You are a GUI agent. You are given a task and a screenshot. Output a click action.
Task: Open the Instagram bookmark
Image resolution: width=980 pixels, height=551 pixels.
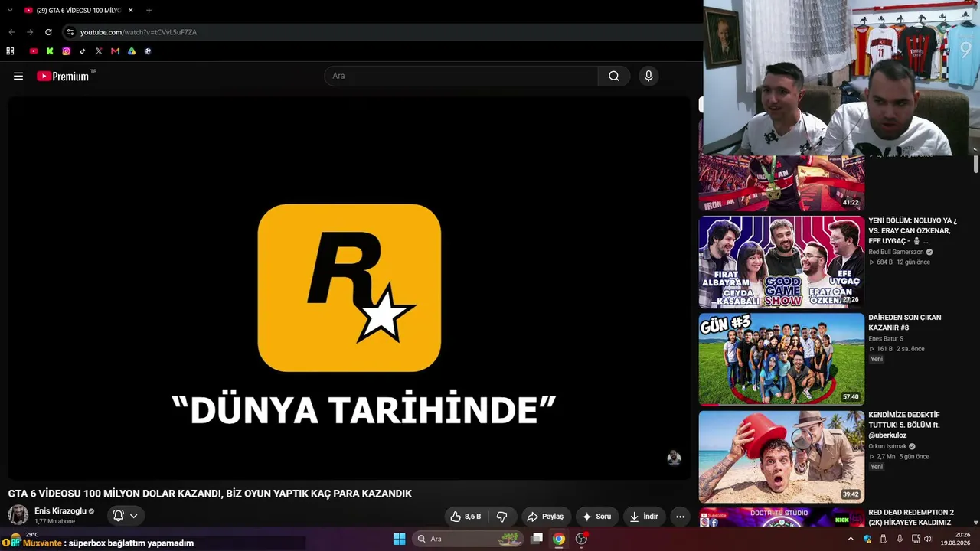67,51
